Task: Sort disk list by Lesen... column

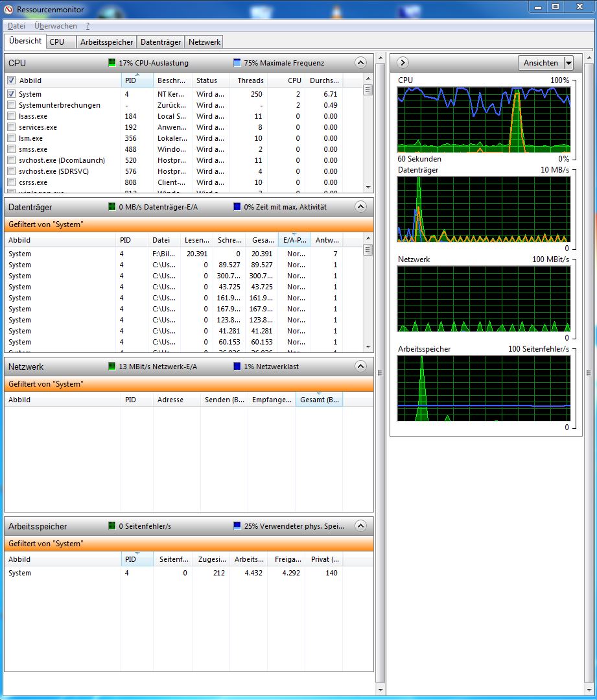Action: (197, 240)
